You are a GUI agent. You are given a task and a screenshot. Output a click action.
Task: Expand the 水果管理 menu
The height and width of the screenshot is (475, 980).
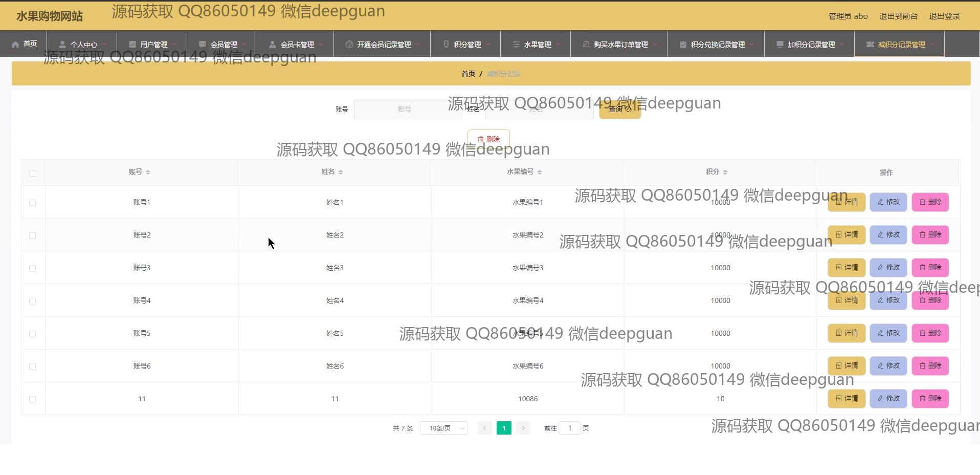pos(537,45)
